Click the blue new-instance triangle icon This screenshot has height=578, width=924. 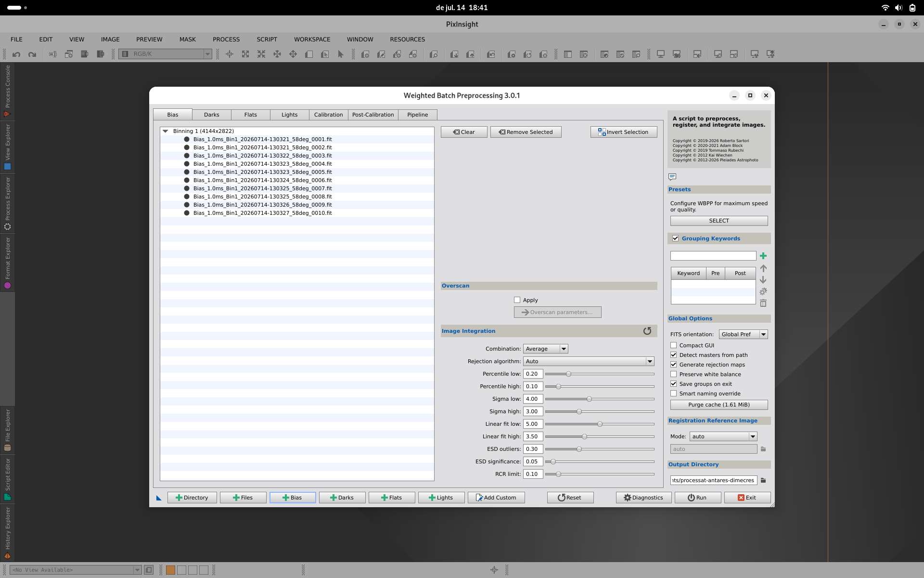pos(159,498)
